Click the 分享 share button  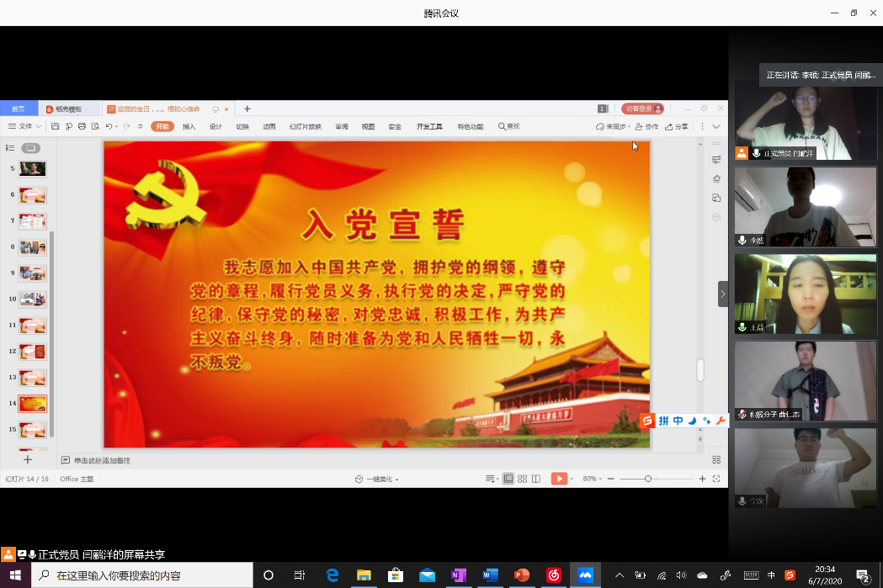[676, 127]
